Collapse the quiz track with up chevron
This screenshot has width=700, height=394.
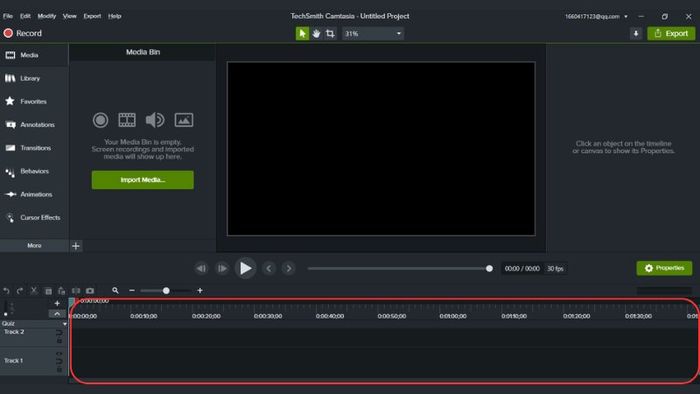point(57,314)
